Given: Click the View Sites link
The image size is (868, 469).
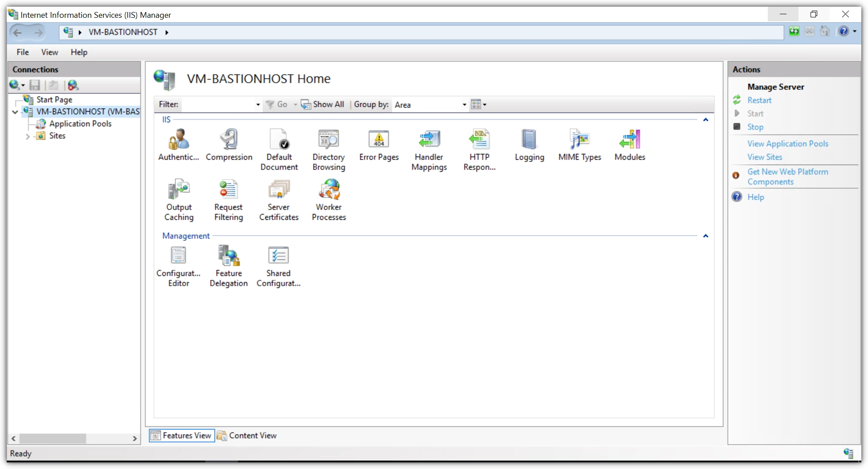Looking at the screenshot, I should tap(765, 157).
